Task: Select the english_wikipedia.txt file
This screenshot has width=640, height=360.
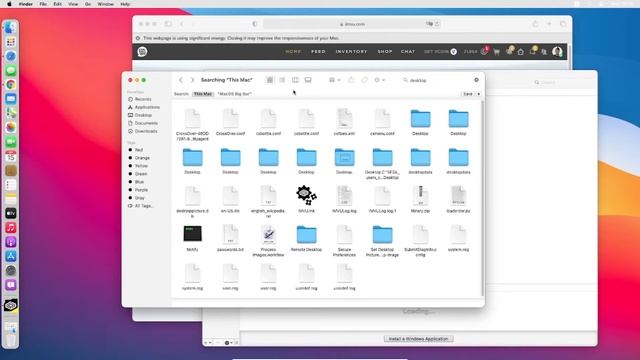Action: (268, 202)
